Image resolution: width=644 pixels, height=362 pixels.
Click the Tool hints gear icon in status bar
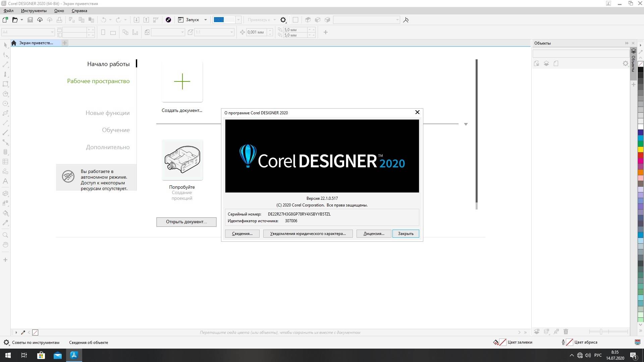(6, 342)
